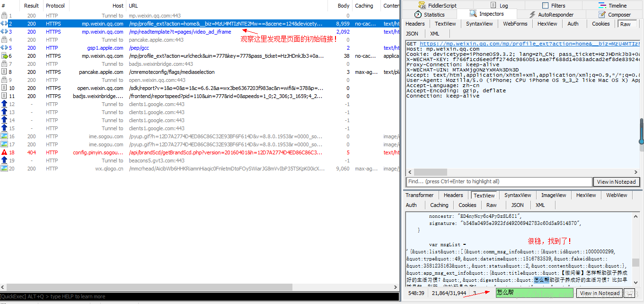Click response pane View in Notepad button

[600, 293]
